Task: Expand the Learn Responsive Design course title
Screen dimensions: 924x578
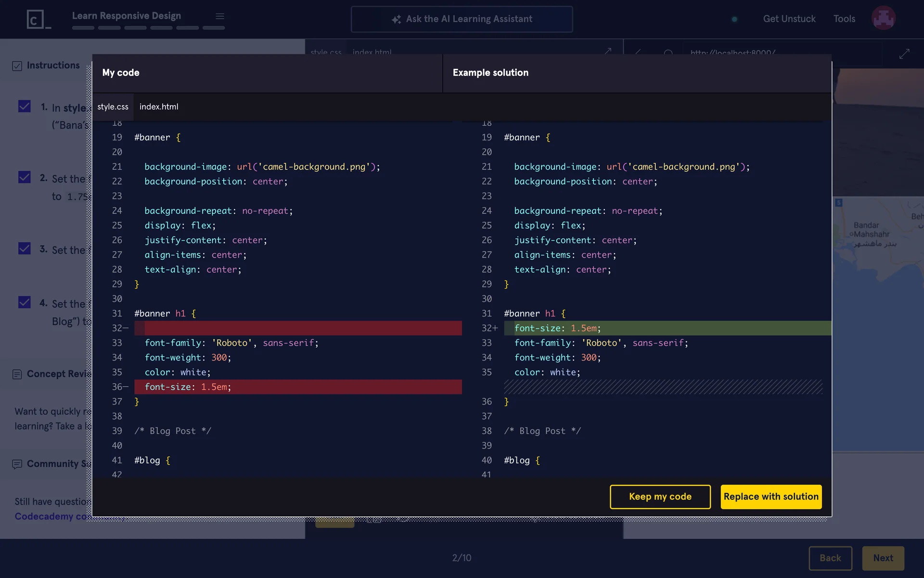Action: (x=127, y=15)
